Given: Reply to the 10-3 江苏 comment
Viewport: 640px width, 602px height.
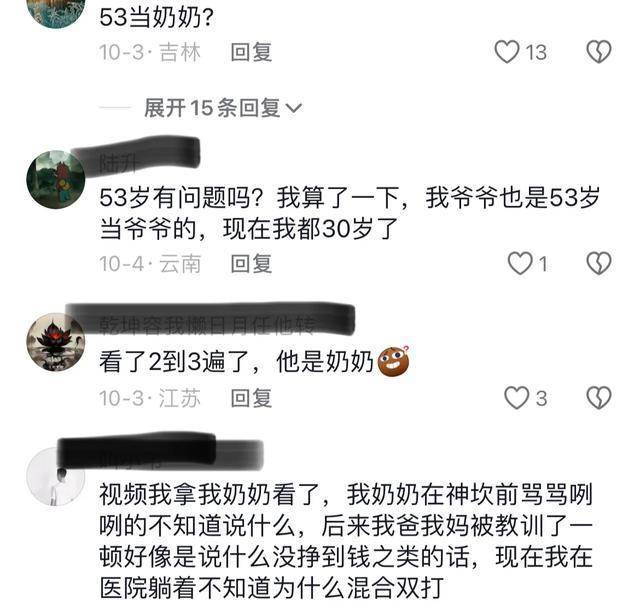Looking at the screenshot, I should [251, 398].
